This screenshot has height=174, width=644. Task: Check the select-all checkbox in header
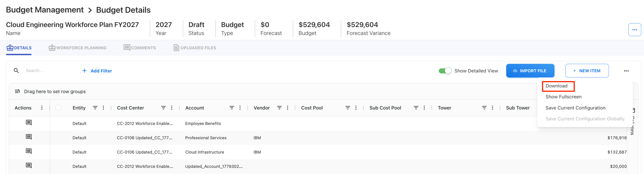click(x=58, y=108)
